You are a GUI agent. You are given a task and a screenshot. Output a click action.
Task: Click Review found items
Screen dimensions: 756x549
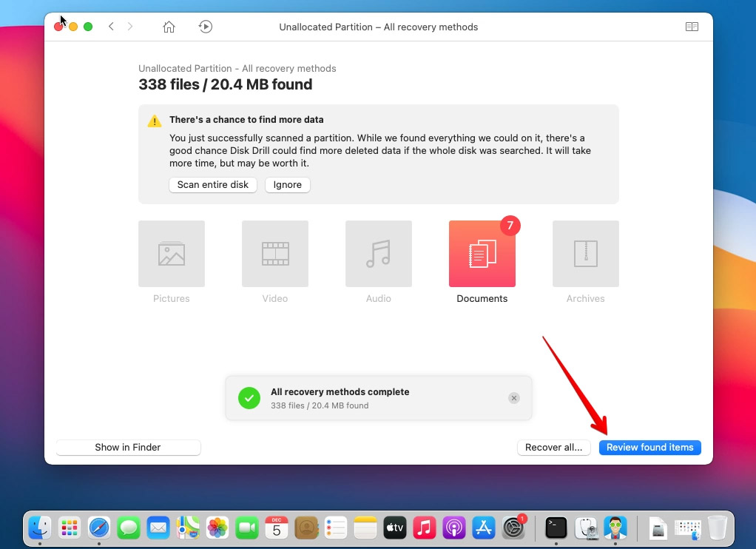click(x=650, y=447)
